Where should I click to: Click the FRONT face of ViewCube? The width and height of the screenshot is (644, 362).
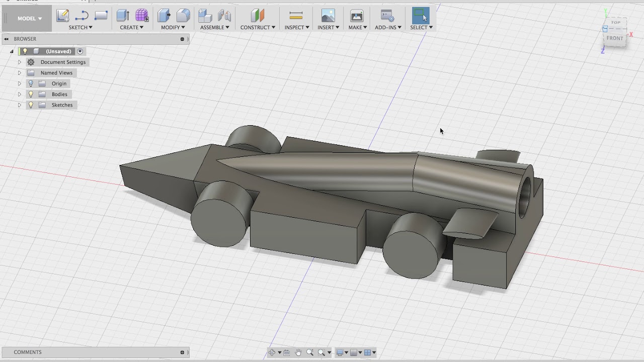click(x=615, y=38)
